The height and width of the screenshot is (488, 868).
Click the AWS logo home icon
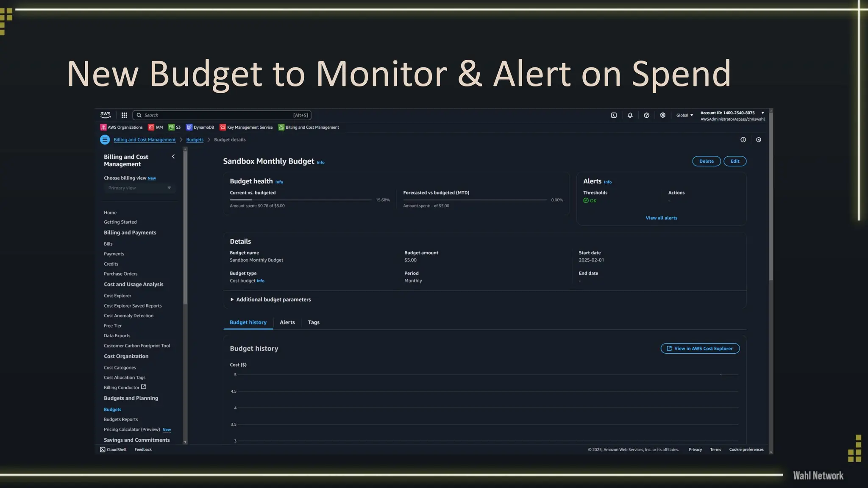[x=105, y=115]
